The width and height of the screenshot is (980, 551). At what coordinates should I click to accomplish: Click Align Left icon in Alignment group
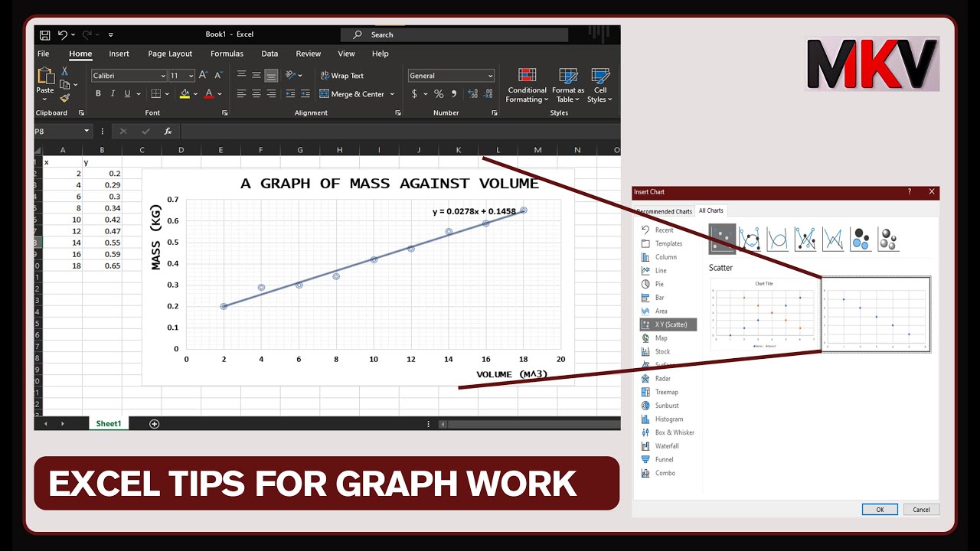tap(241, 93)
